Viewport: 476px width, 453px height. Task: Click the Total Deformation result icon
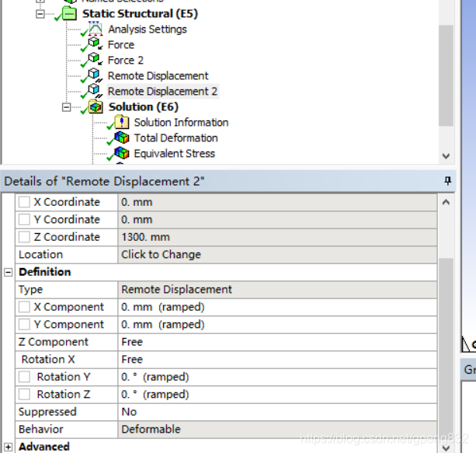click(x=122, y=138)
